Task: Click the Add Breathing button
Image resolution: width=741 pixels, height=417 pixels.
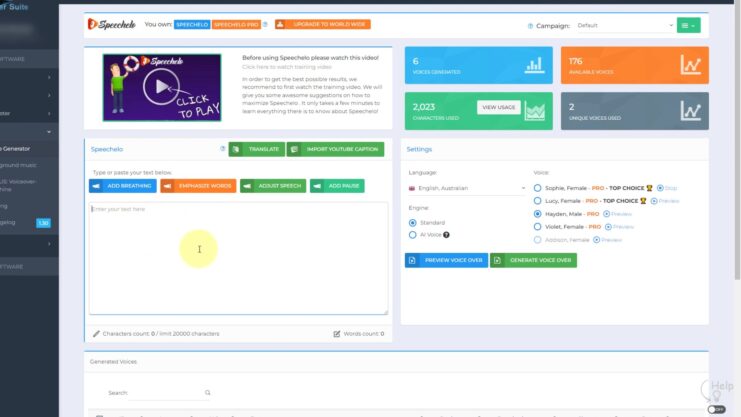Action: tap(122, 186)
